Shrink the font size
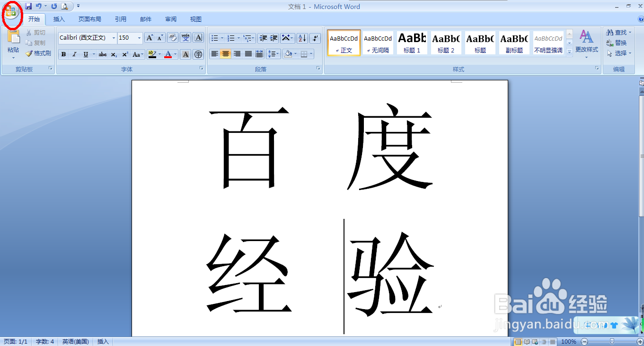This screenshot has height=346, width=644. coord(160,38)
